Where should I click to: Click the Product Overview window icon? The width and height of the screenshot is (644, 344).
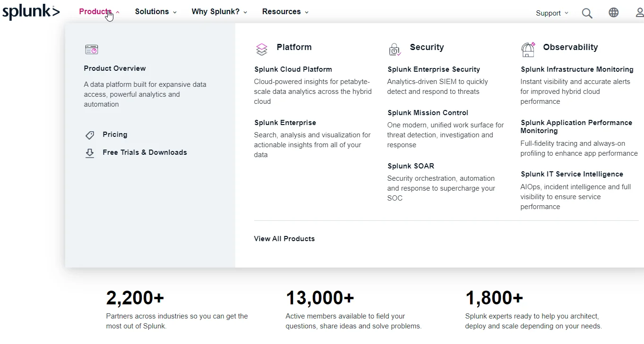click(x=91, y=50)
